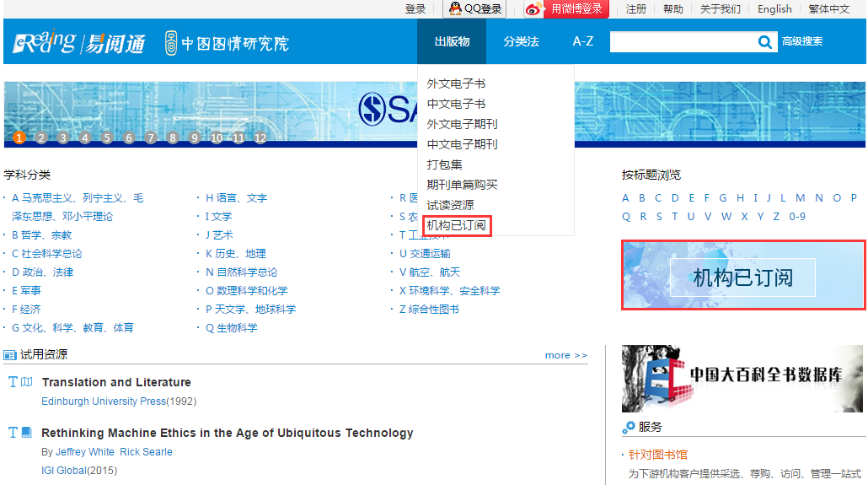Viewport: 868px width, 485px height.
Task: Click the search magnifier icon
Action: coord(765,42)
